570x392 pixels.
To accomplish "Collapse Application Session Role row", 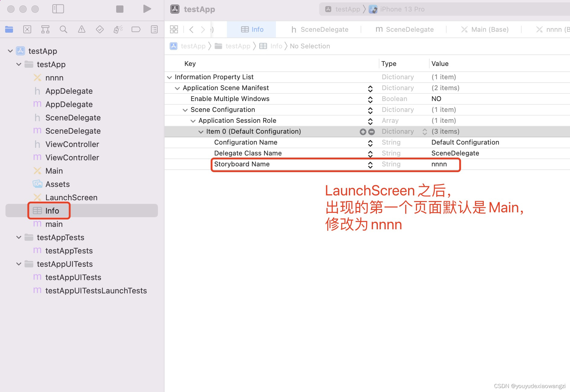I will (x=193, y=121).
